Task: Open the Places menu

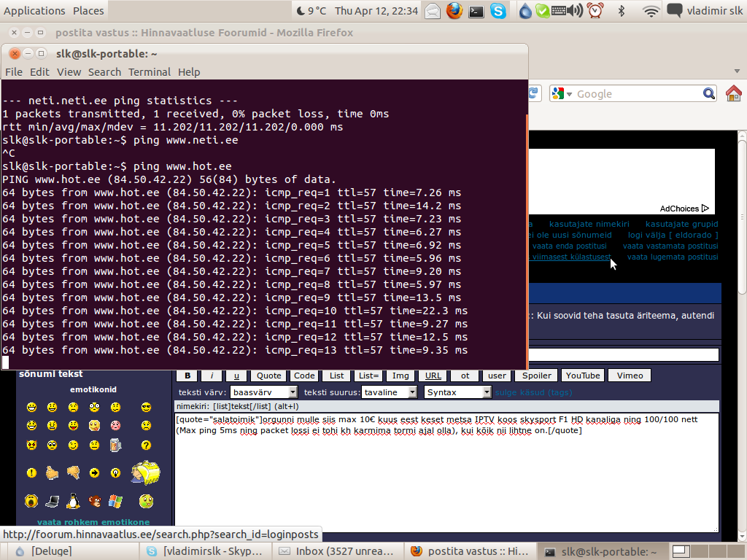Action: pos(88,10)
